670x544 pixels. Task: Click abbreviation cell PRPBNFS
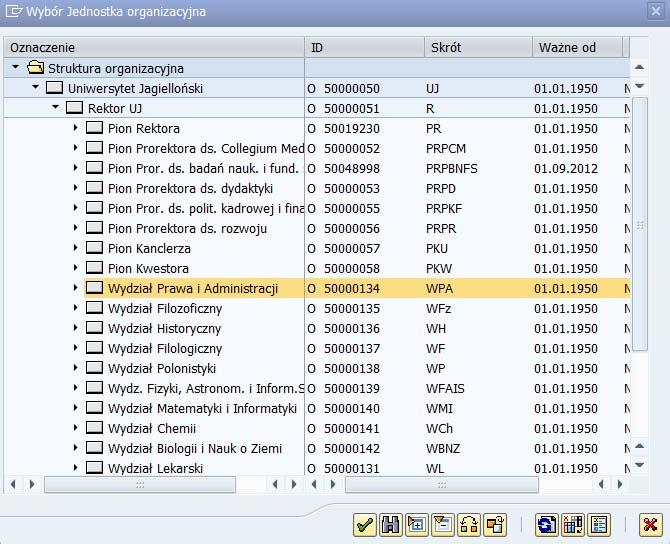point(452,168)
